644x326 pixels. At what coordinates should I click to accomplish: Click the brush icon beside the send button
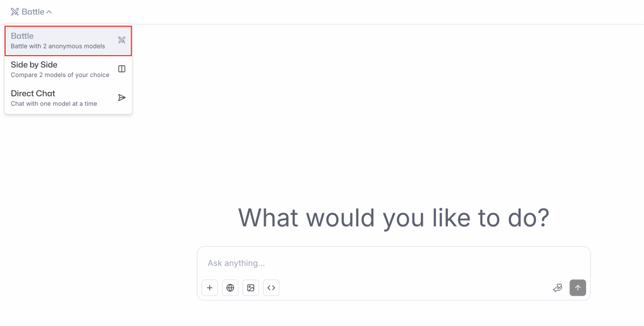(x=558, y=288)
